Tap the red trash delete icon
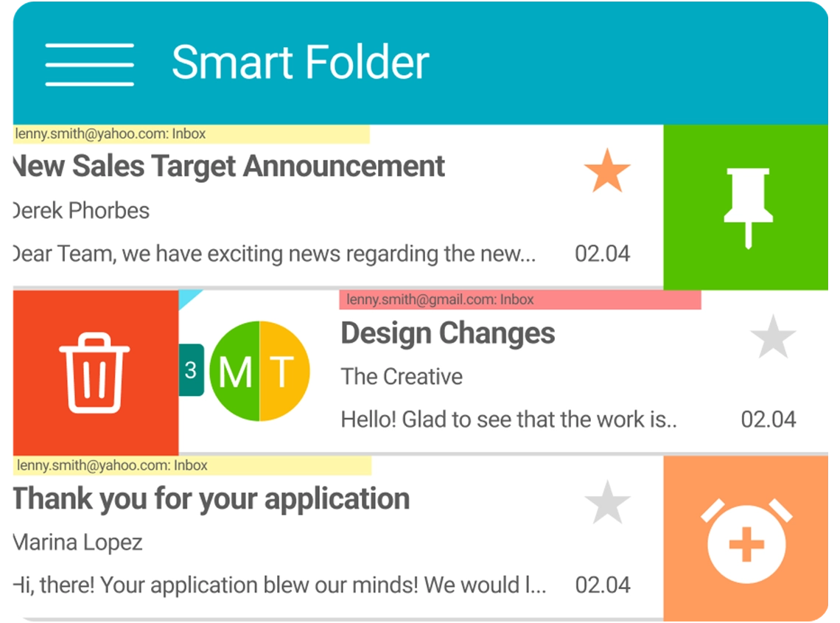 click(94, 372)
